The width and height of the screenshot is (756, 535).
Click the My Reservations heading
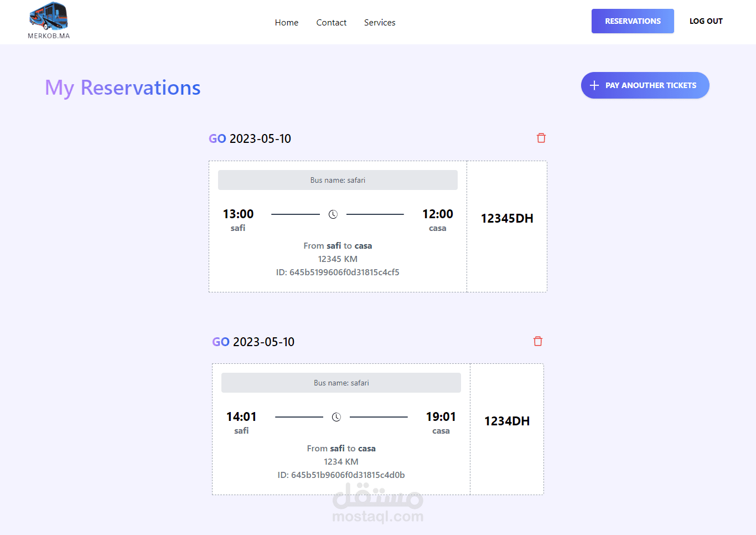coord(123,88)
